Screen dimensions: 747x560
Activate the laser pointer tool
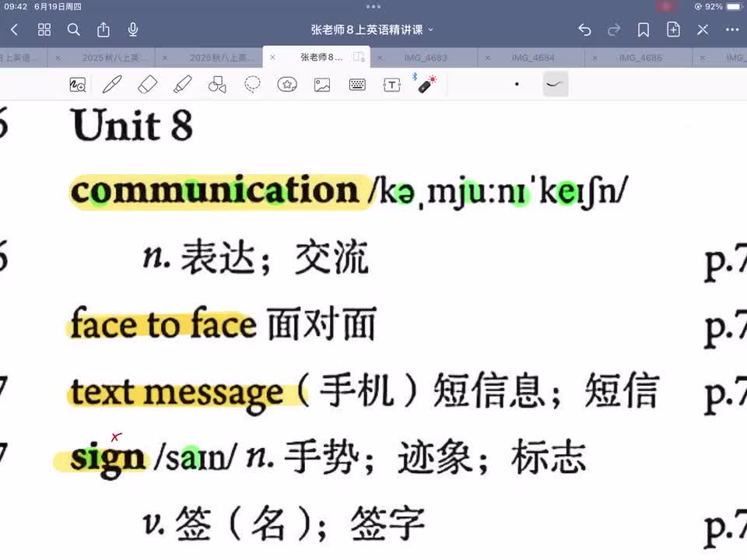[427, 84]
